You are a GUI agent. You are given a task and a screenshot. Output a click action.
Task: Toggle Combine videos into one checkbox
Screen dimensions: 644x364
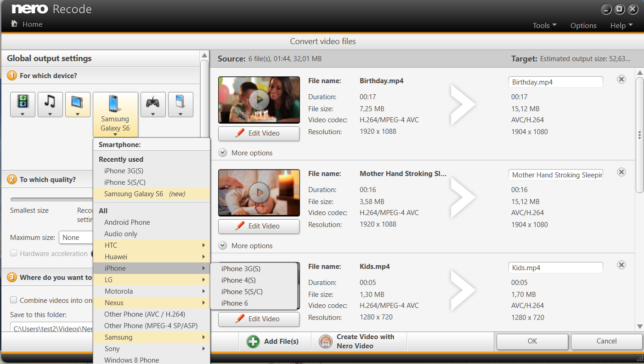click(14, 300)
